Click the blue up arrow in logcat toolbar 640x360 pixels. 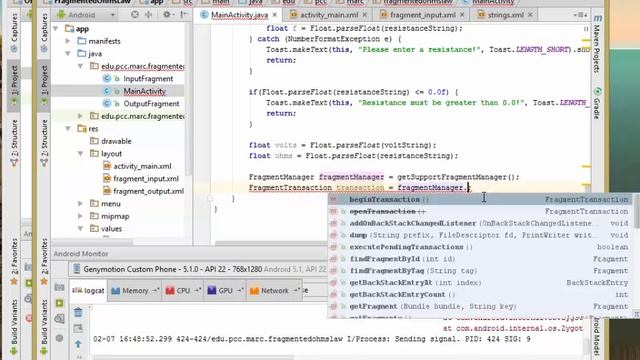tap(78, 344)
